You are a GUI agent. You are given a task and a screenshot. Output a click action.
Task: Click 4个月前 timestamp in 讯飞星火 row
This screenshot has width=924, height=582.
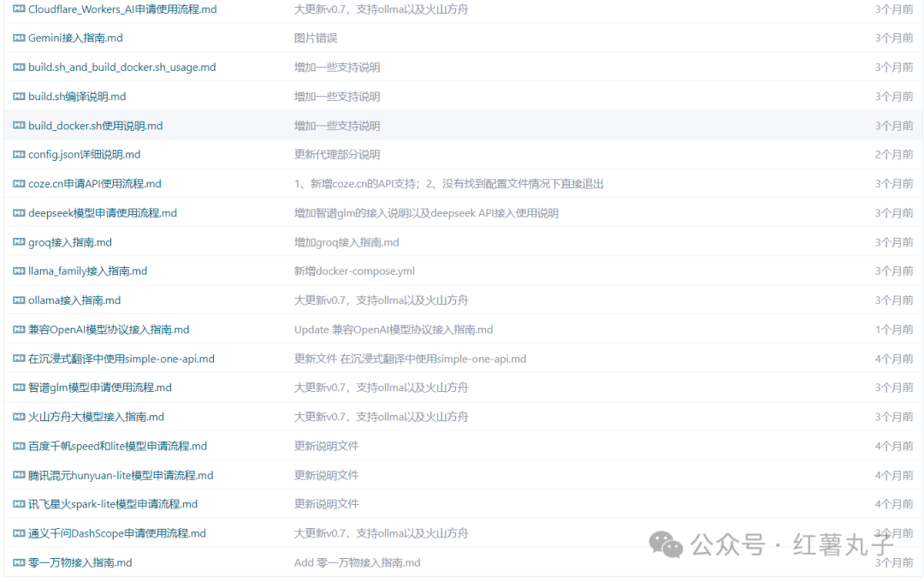pyautogui.click(x=894, y=504)
